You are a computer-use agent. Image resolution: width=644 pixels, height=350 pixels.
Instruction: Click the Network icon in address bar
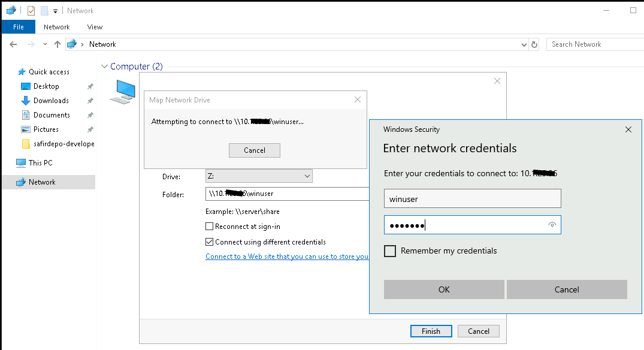click(72, 44)
